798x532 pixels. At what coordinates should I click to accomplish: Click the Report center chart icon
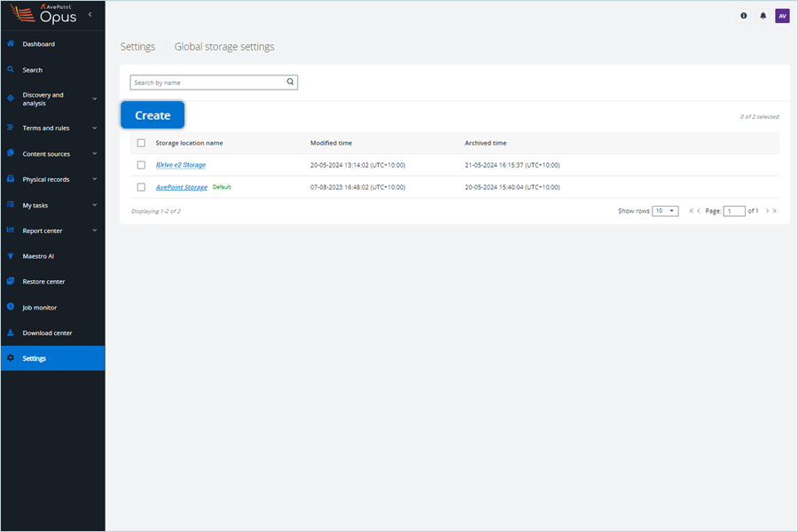tap(10, 231)
